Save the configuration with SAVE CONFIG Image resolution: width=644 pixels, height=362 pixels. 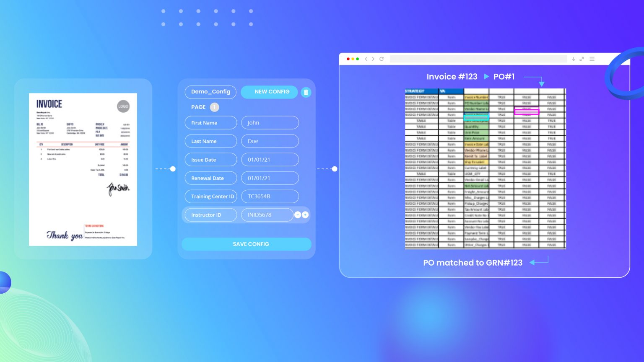246,244
